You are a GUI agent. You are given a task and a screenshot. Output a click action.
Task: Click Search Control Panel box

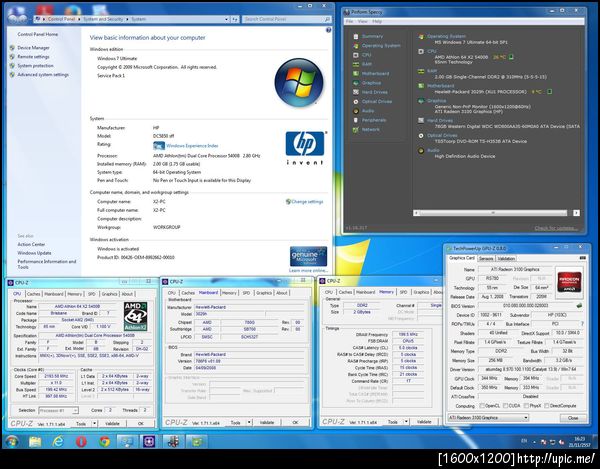tap(286, 19)
